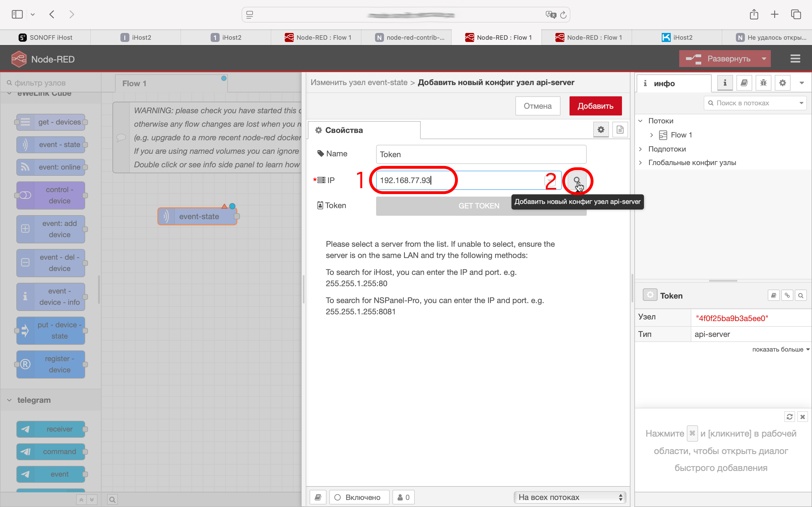Open the Node-RED hamburger main menu
The height and width of the screenshot is (507, 812).
point(795,59)
